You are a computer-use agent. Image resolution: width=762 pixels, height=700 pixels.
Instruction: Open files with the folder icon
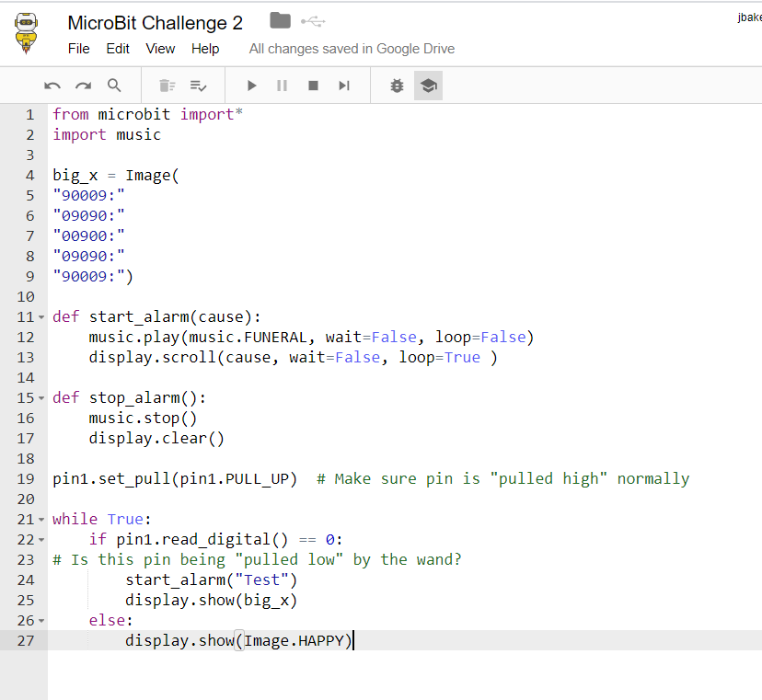(280, 20)
